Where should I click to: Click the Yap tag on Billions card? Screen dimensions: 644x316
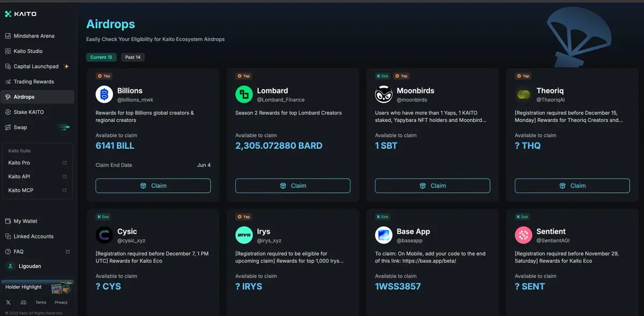click(x=104, y=76)
